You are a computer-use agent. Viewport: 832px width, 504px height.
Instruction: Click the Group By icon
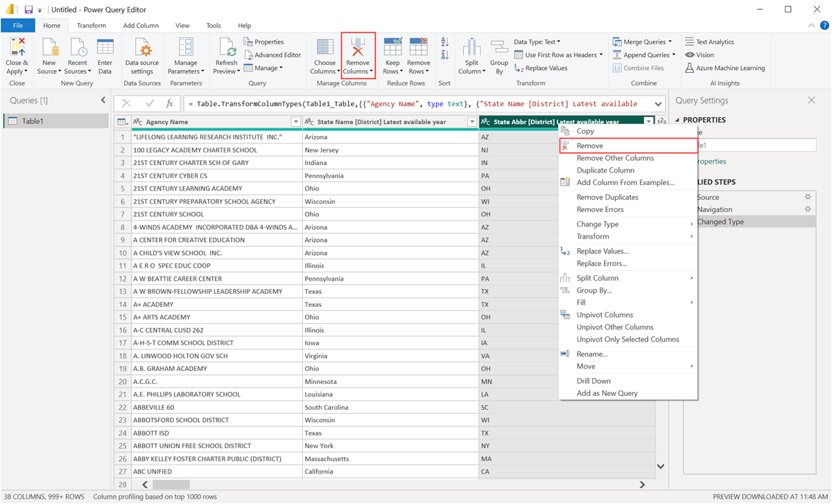(x=499, y=55)
